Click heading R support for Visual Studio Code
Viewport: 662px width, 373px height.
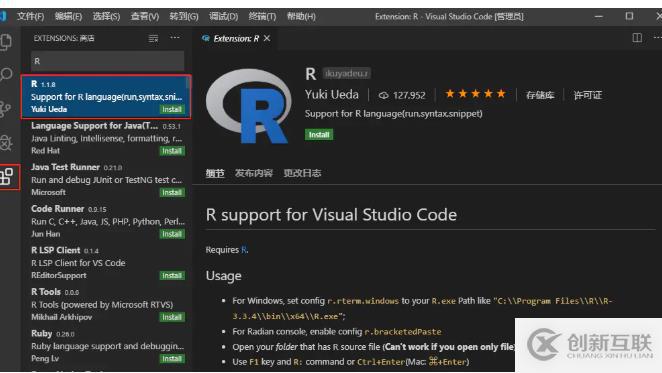click(x=331, y=215)
